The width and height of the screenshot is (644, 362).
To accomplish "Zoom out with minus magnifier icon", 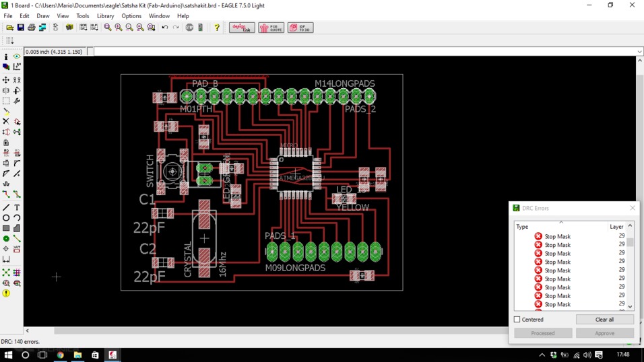I will tap(129, 28).
